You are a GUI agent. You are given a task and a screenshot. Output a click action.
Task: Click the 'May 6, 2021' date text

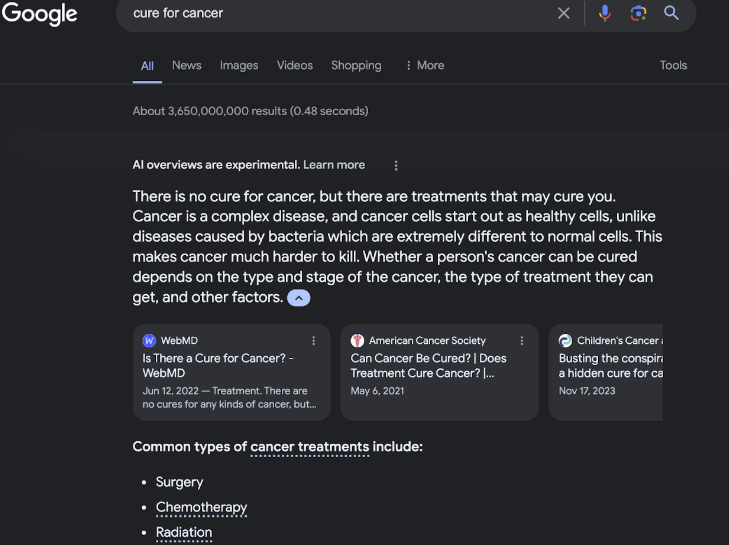pos(377,391)
